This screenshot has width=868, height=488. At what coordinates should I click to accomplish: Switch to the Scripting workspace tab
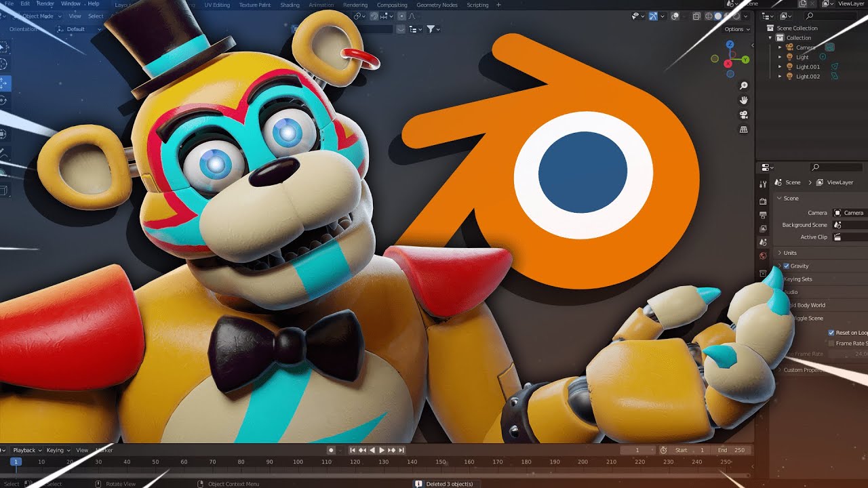click(x=477, y=5)
